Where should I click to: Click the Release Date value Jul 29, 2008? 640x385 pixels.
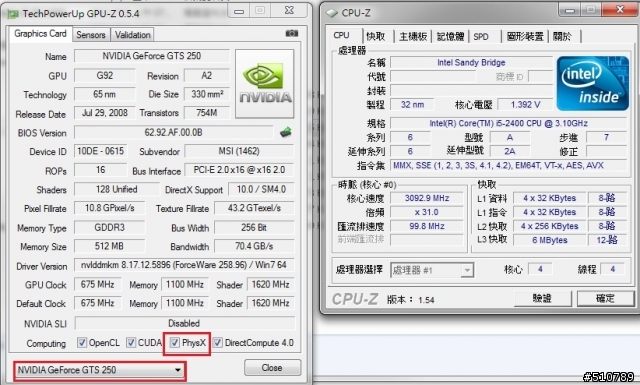pos(105,113)
